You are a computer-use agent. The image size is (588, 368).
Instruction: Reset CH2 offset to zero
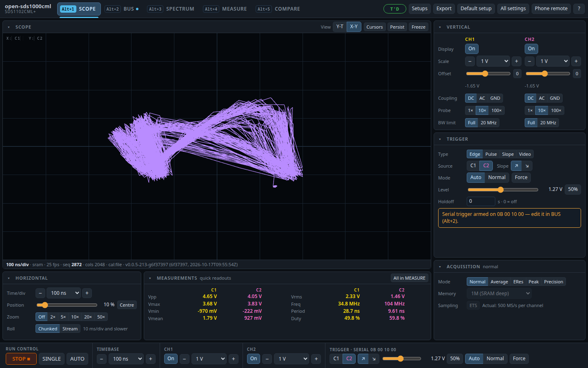(x=577, y=74)
